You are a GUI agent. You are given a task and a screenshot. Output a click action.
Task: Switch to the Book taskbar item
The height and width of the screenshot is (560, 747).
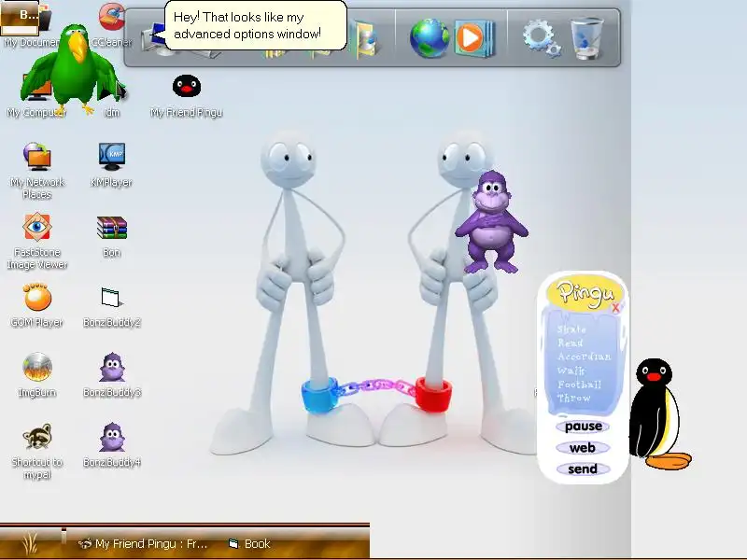point(249,543)
